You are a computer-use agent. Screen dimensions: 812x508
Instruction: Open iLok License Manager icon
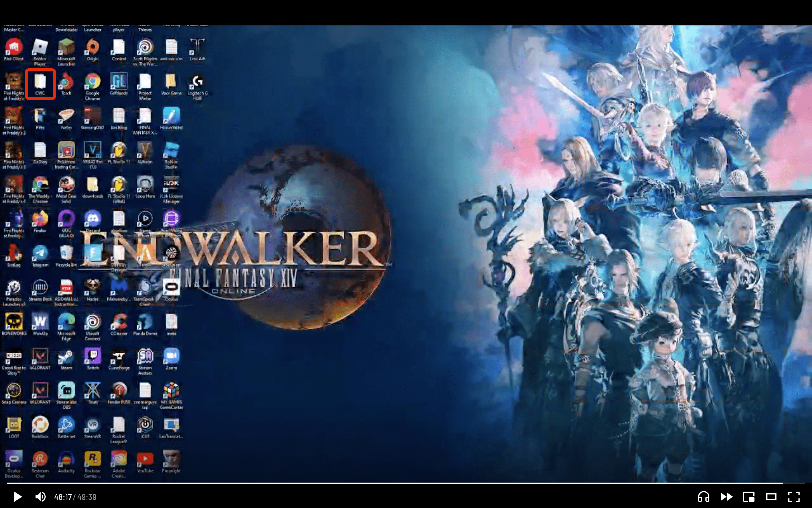tap(171, 190)
